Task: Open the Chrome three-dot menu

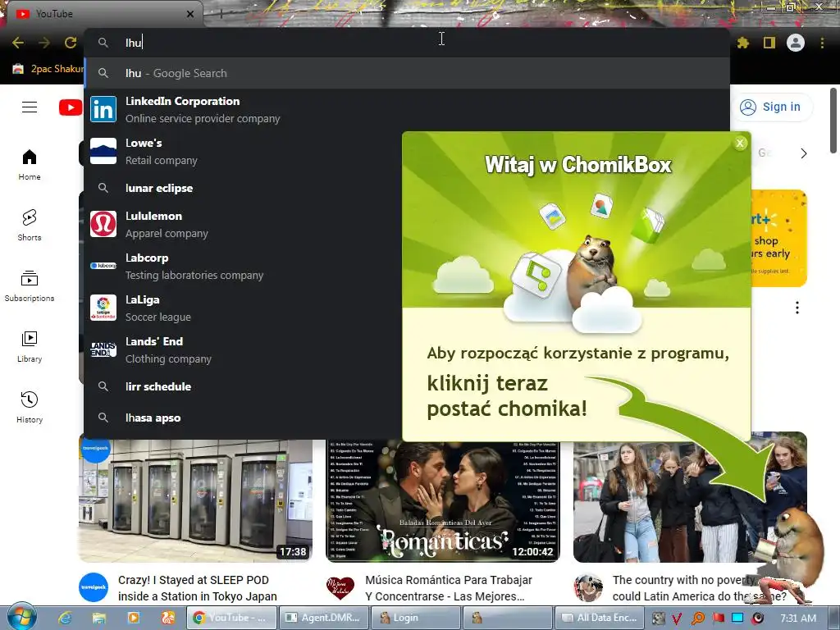Action: pos(822,43)
